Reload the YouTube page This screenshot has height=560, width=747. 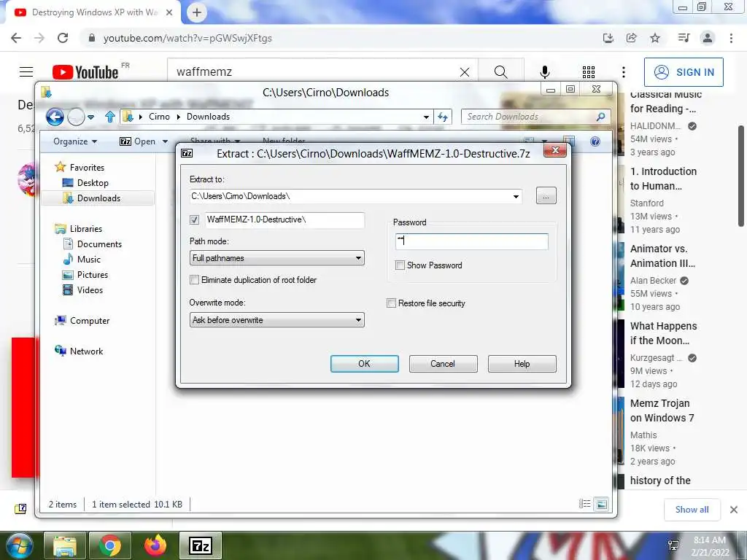click(x=63, y=38)
